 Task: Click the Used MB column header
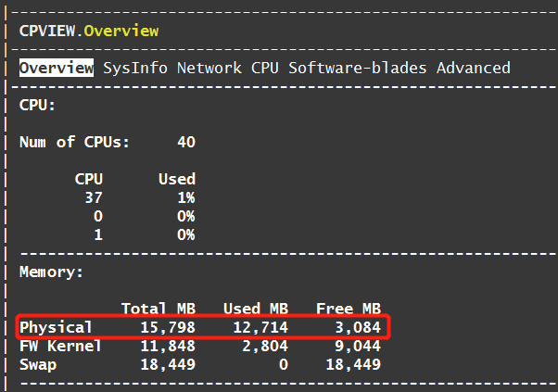(x=256, y=309)
